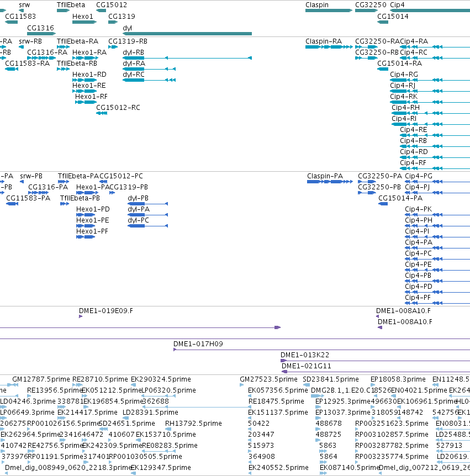
Task: Click BAC clone DME1-013K22
Action: click(305, 355)
